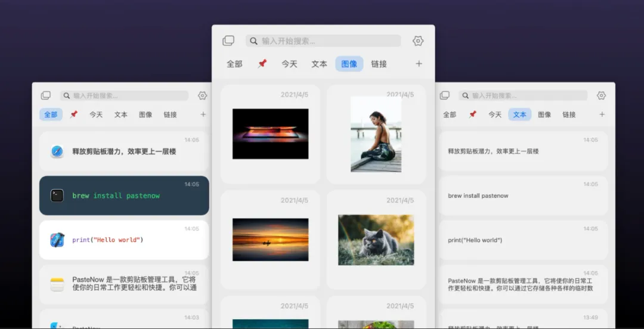Image resolution: width=644 pixels, height=329 pixels.
Task: Switch to the 全部 tab in the right window
Action: point(450,114)
